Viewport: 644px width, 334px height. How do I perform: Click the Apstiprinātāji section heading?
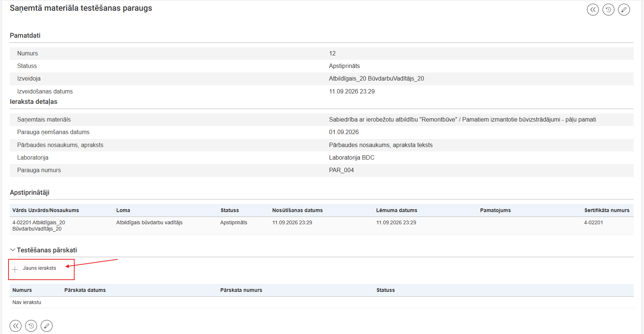pyautogui.click(x=30, y=192)
